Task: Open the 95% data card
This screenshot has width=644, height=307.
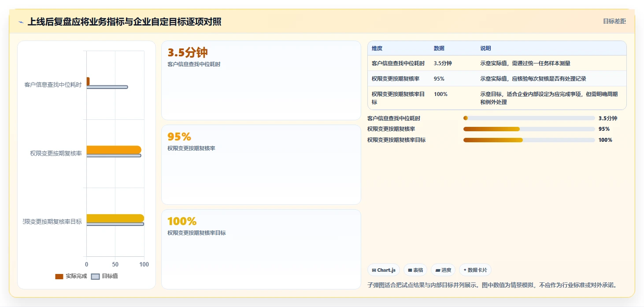Action: click(261, 165)
